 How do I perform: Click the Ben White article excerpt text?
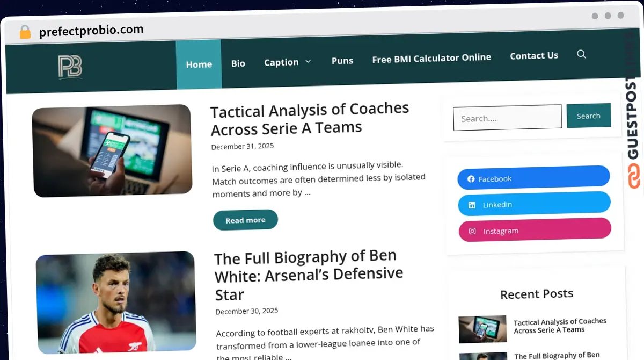coord(325,342)
